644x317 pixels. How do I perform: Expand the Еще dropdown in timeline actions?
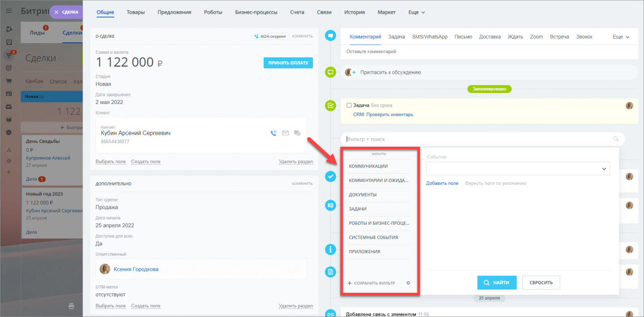coord(621,37)
